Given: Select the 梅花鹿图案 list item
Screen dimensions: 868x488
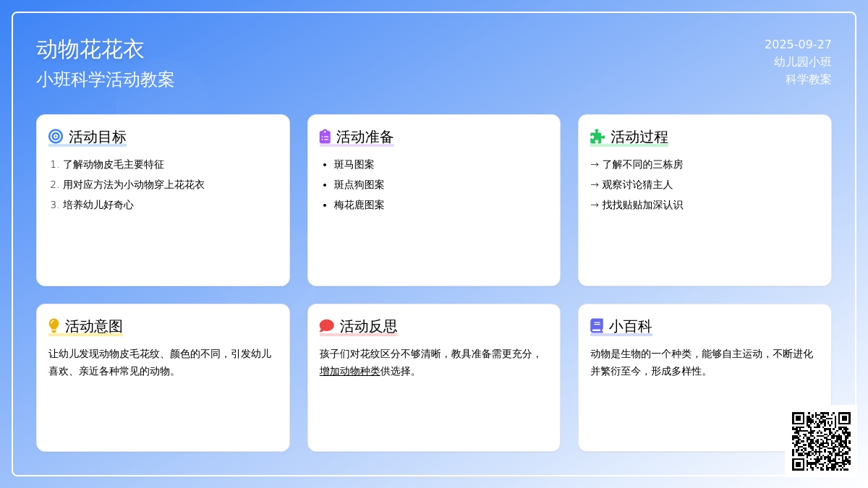Looking at the screenshot, I should (x=359, y=205).
